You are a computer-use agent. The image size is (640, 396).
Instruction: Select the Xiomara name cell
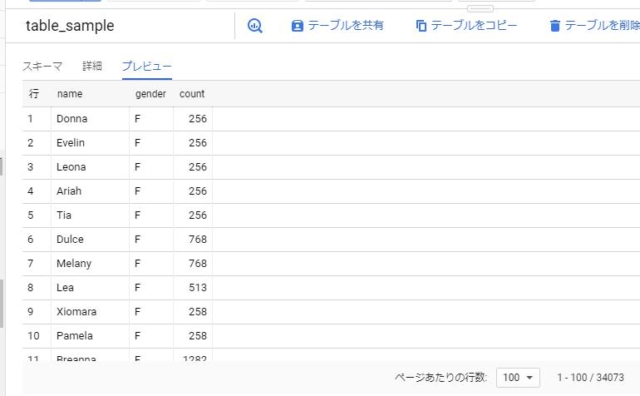[90, 312]
